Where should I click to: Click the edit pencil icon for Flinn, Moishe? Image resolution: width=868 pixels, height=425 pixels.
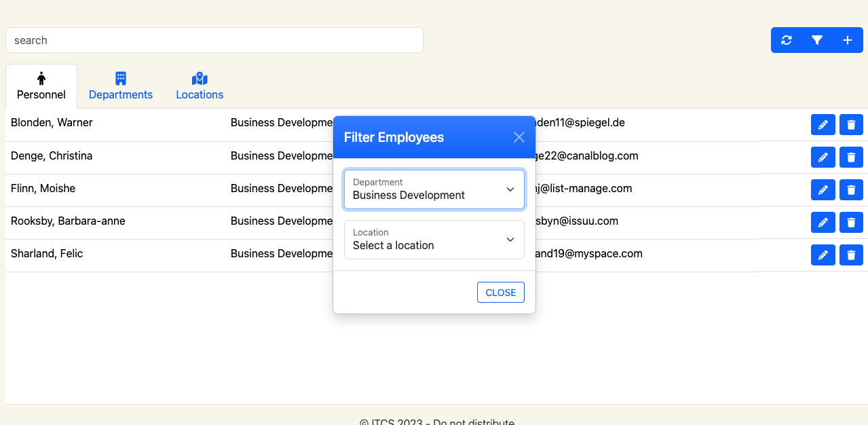[823, 189]
